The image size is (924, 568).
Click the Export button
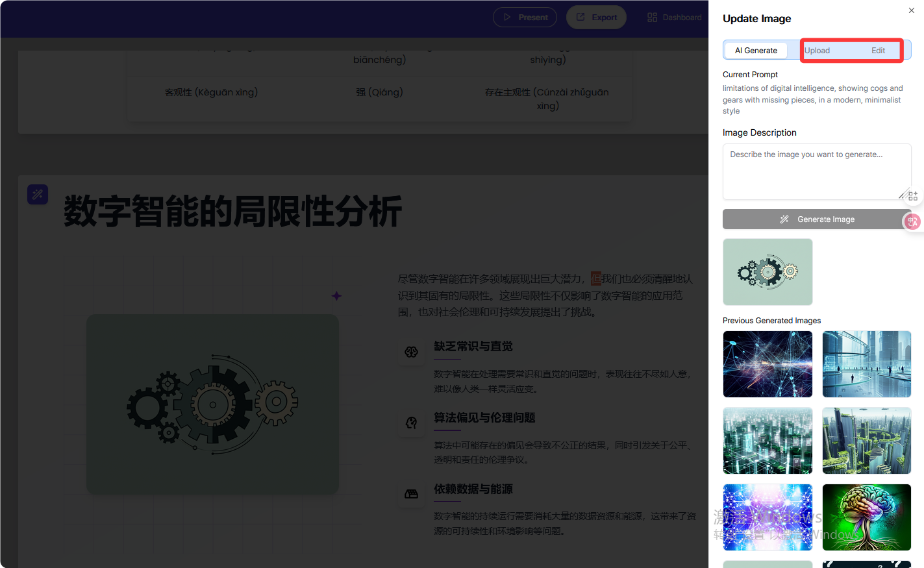(596, 17)
